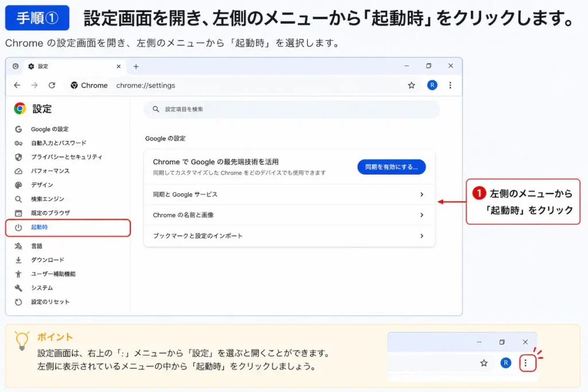Click the システム wrench icon
The width and height of the screenshot is (588, 392).
click(x=18, y=288)
